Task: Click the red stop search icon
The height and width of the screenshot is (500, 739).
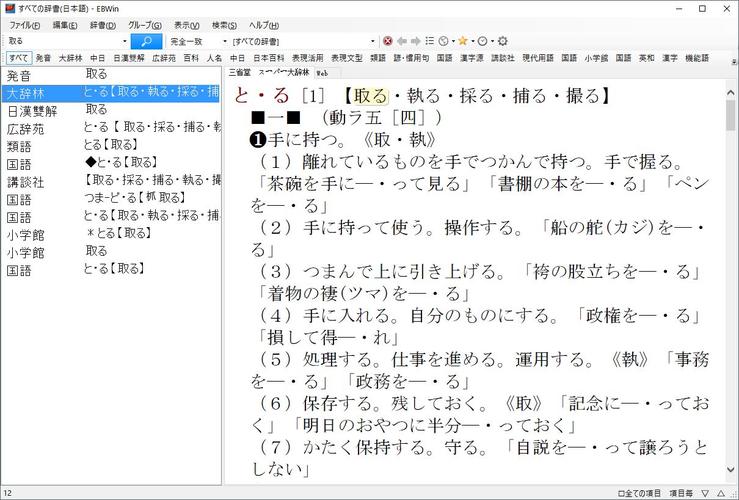Action: coord(388,41)
